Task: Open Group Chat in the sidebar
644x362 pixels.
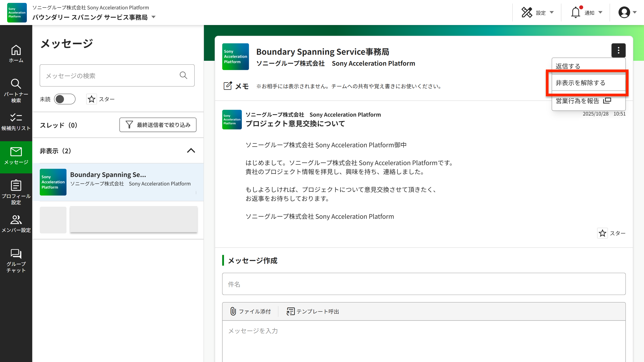Action: pos(16,261)
